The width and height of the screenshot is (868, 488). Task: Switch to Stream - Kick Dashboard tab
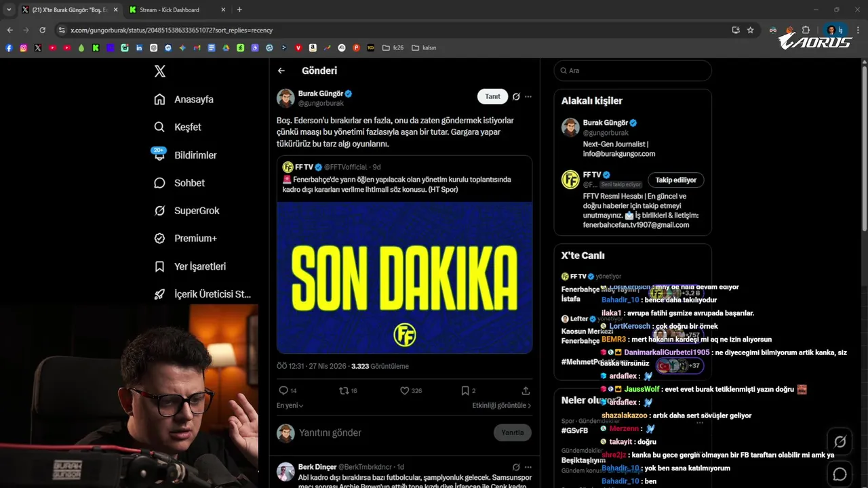pyautogui.click(x=176, y=10)
